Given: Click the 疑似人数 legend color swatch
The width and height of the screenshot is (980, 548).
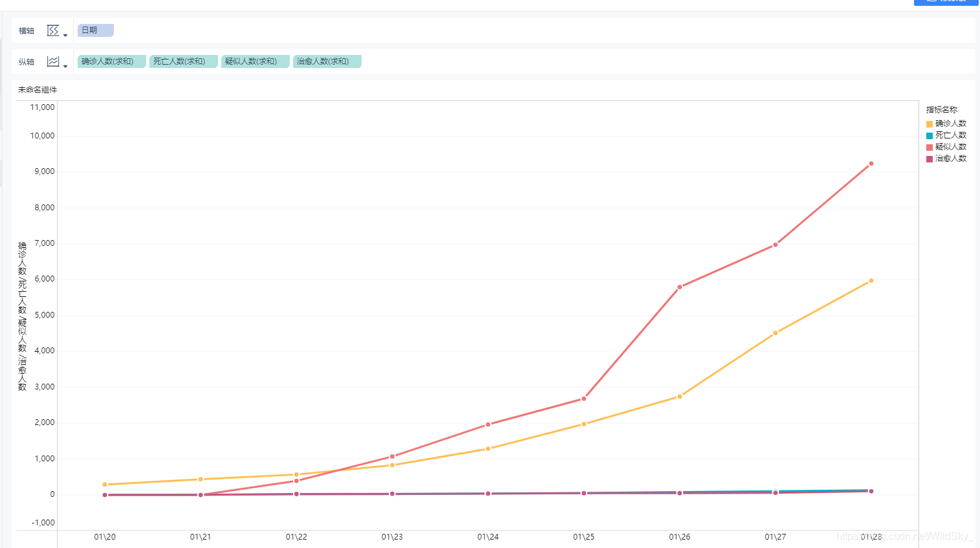Looking at the screenshot, I should point(930,148).
